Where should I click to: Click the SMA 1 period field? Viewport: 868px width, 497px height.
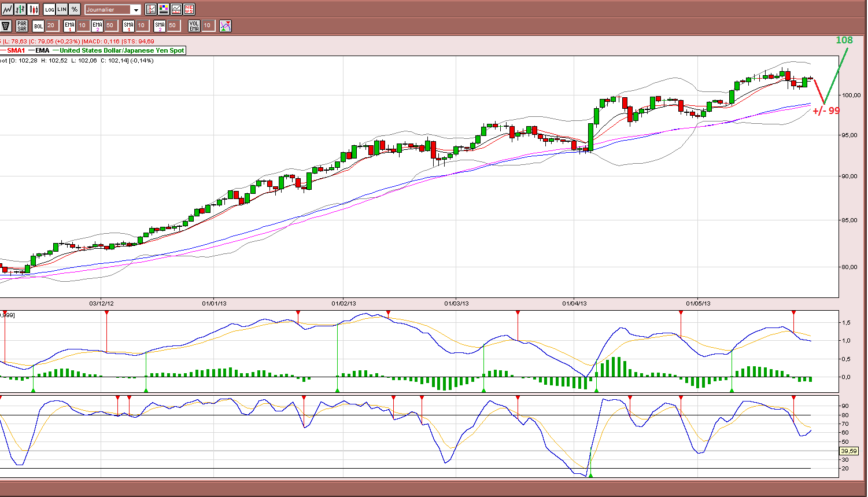[x=142, y=25]
